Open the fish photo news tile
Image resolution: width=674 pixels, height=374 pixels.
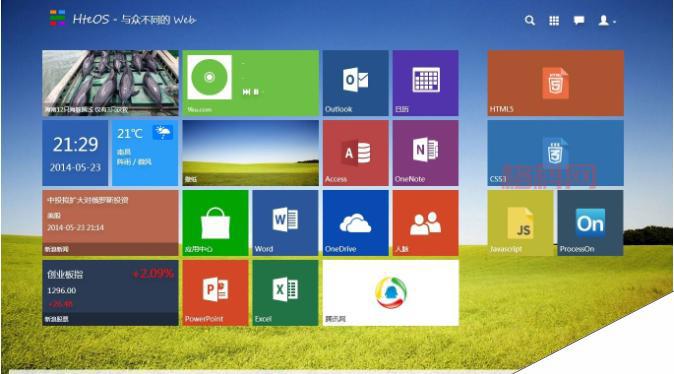[x=110, y=83]
